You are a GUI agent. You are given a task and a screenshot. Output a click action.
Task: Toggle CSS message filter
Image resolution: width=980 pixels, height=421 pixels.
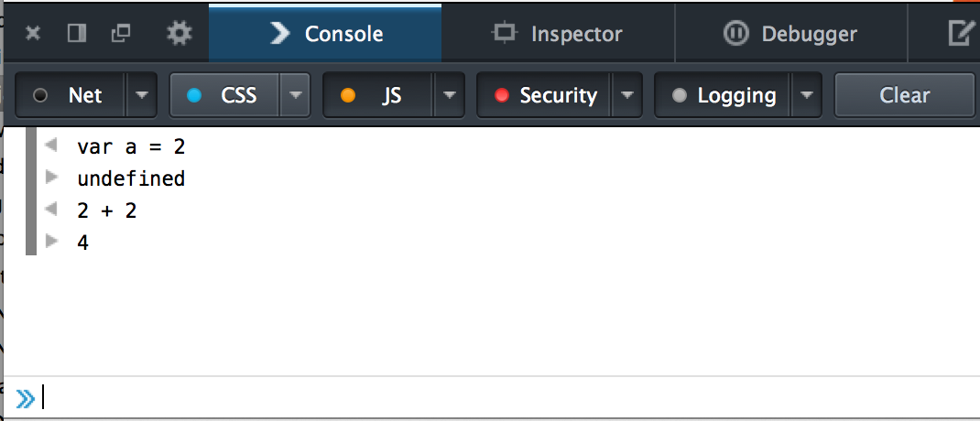pyautogui.click(x=225, y=95)
